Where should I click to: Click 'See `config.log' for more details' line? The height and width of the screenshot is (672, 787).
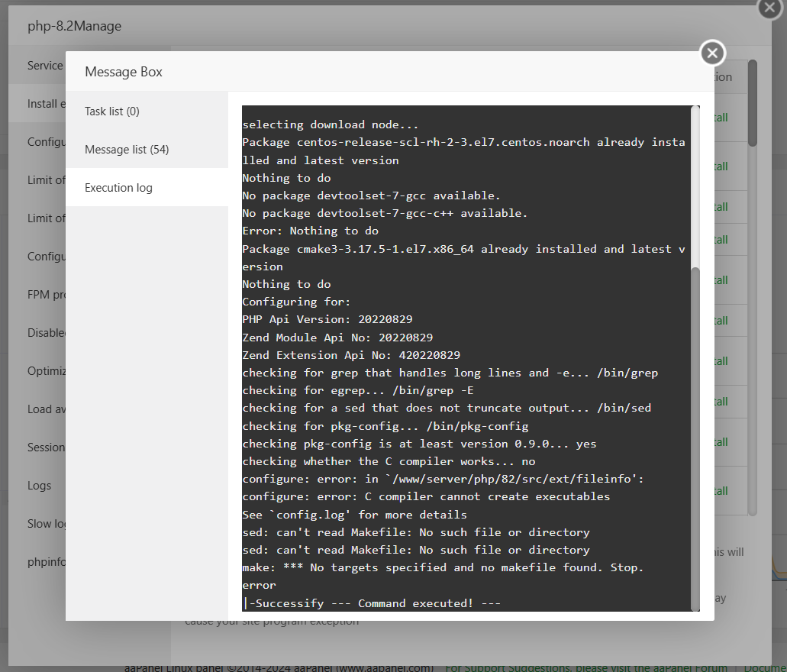[x=354, y=514]
